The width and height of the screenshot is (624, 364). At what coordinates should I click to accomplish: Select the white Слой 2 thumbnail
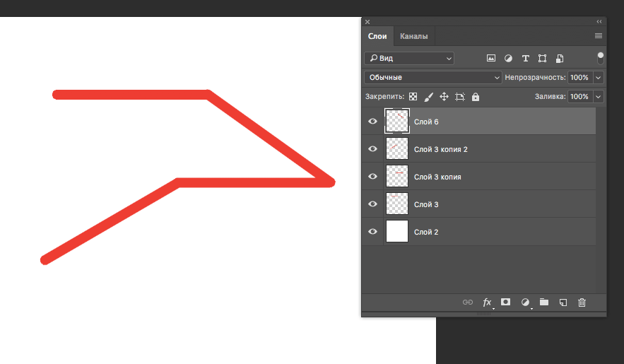(397, 232)
